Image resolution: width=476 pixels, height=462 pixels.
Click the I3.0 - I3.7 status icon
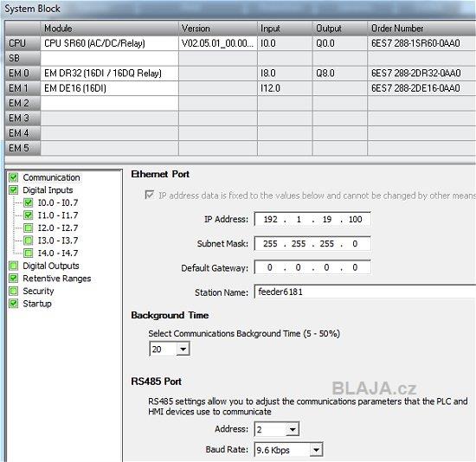click(29, 241)
